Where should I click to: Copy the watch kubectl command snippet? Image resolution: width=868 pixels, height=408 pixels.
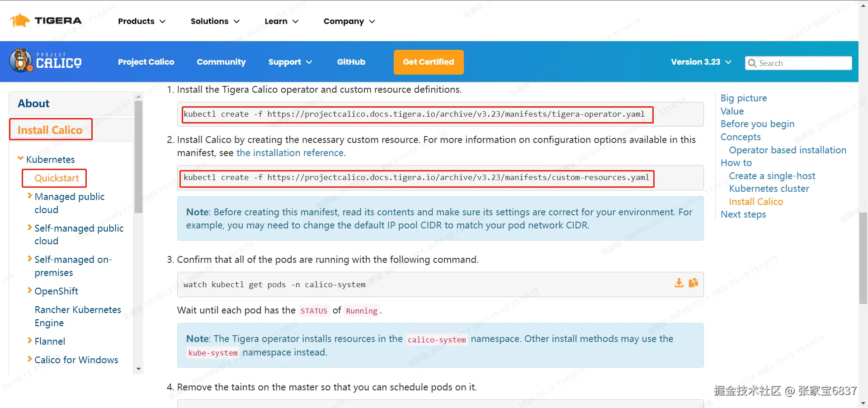click(x=693, y=283)
